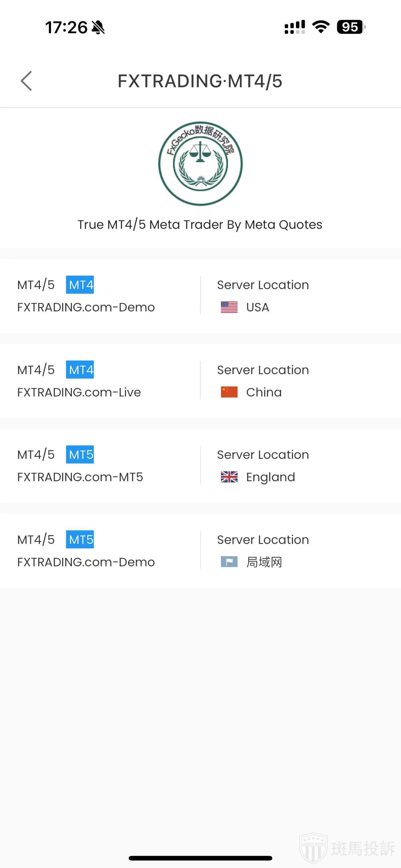Tap the England flag icon
The width and height of the screenshot is (401, 868).
click(229, 477)
